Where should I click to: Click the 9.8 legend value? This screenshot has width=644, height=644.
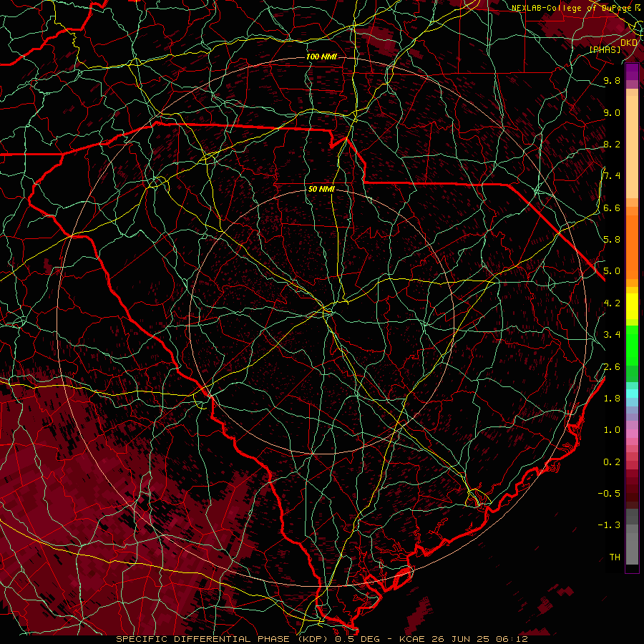(x=612, y=80)
